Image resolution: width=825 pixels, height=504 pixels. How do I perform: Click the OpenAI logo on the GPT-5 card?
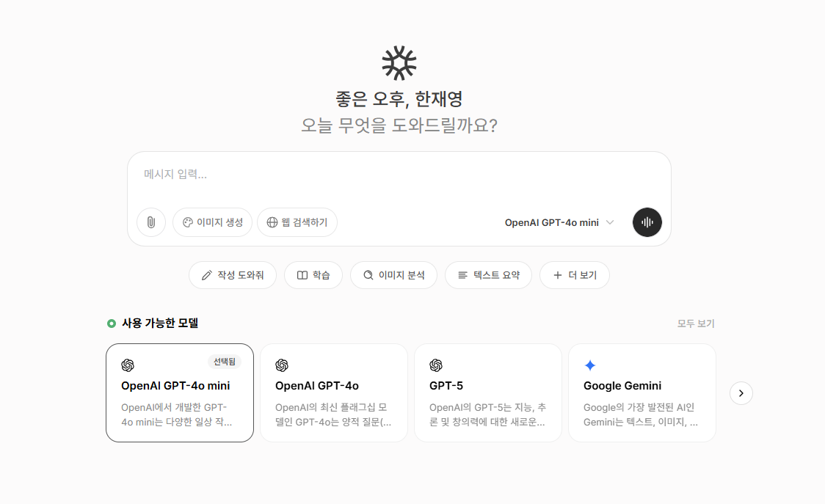436,365
